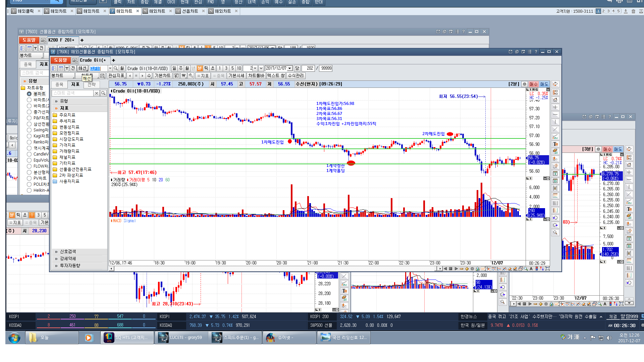The image size is (644, 362).
Task: Toggle the 분 minute period button
Action: [x=200, y=68]
